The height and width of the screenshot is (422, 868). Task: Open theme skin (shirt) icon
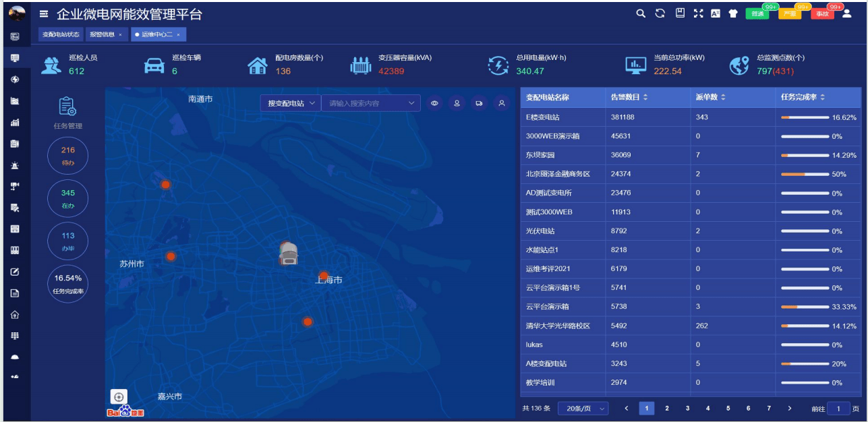tap(733, 13)
